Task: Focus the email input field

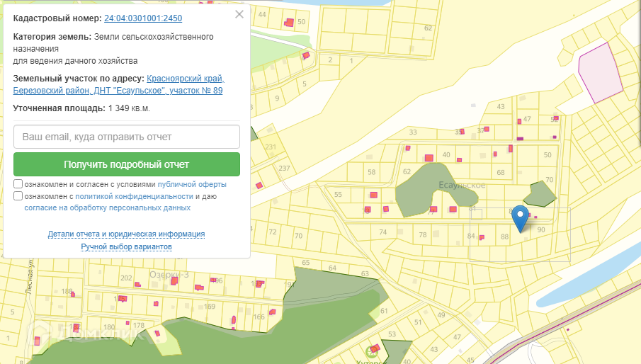Action: tap(127, 137)
